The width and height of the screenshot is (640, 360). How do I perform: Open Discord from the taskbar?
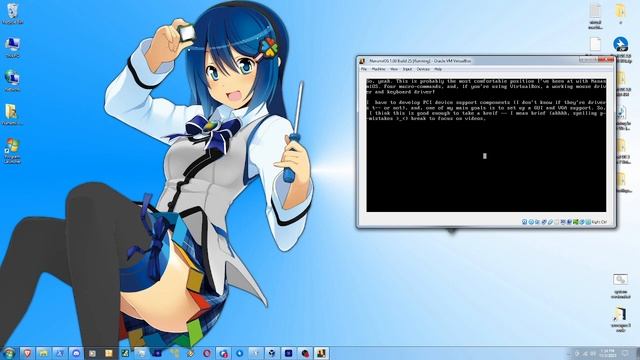(76, 353)
